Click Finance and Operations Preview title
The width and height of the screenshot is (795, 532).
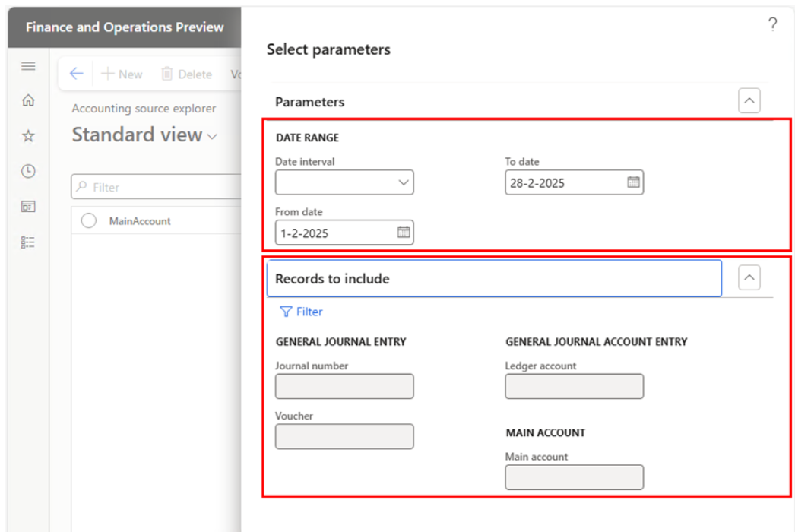pos(125,27)
